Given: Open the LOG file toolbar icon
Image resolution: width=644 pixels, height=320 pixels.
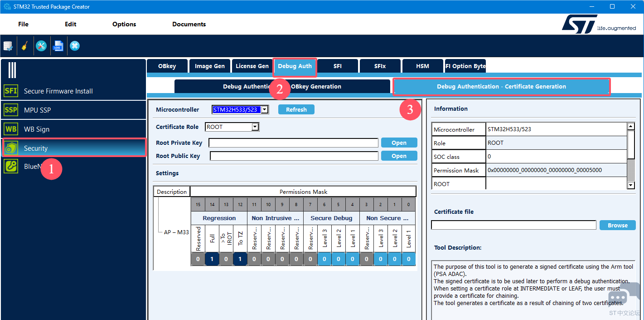Looking at the screenshot, I should pyautogui.click(x=58, y=46).
